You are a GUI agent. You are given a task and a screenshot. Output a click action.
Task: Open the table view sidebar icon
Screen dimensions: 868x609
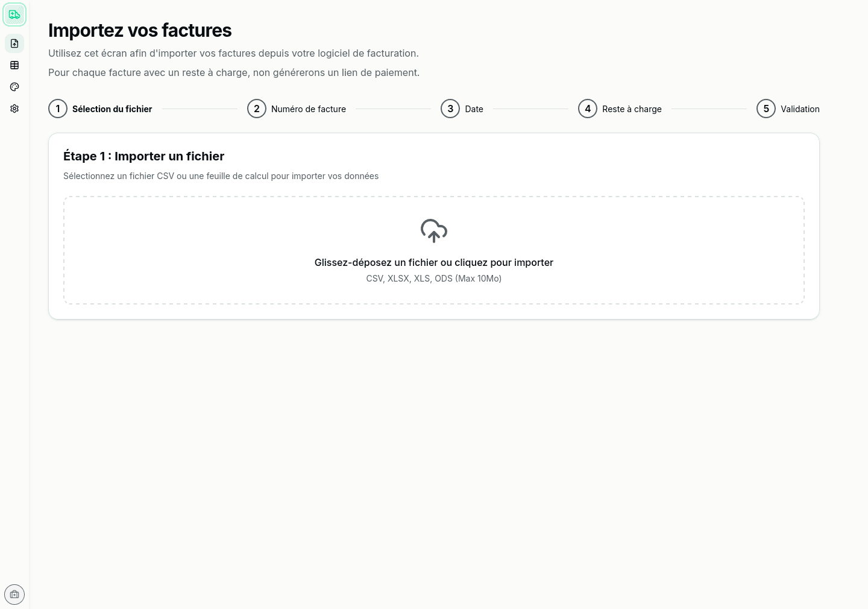[x=14, y=65]
